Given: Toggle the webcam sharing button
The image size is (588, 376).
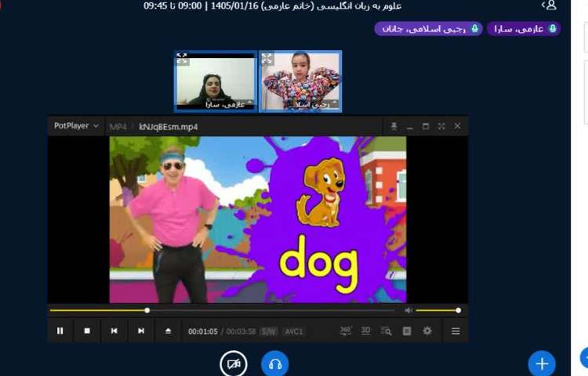Looking at the screenshot, I should [234, 363].
